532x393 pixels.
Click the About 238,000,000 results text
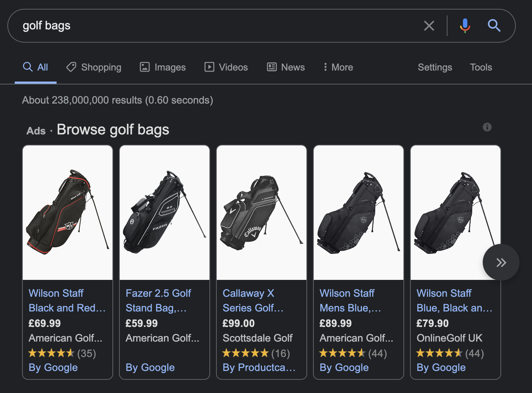coord(118,100)
